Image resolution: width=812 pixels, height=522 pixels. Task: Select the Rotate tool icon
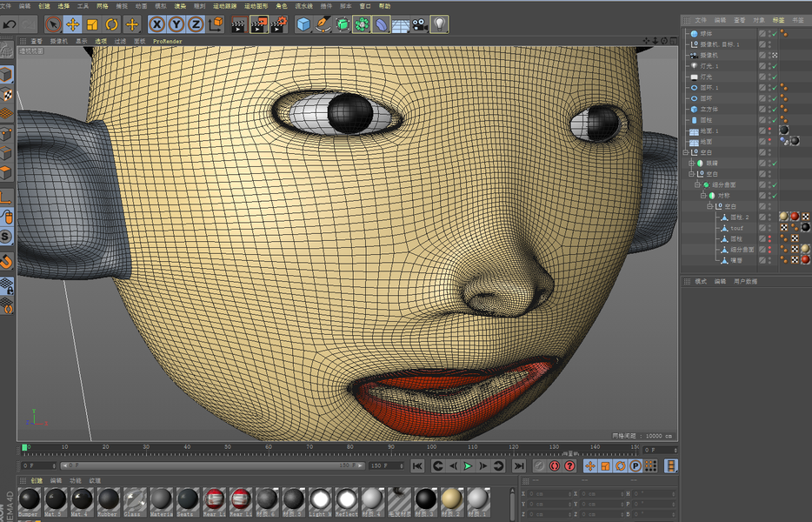[112, 24]
